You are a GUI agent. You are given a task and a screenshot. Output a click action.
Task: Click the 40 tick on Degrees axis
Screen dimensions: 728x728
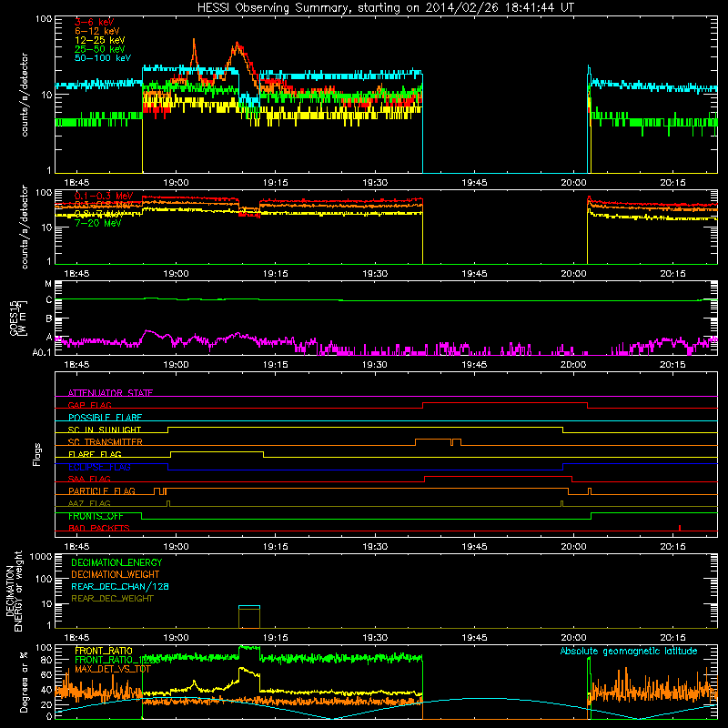coord(47,690)
